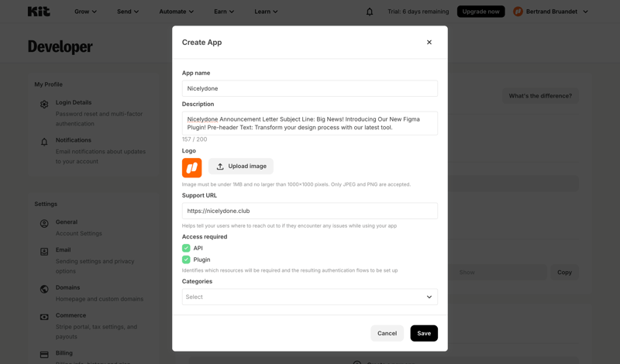Close the Create App dialog
The width and height of the screenshot is (620, 364).
click(429, 43)
